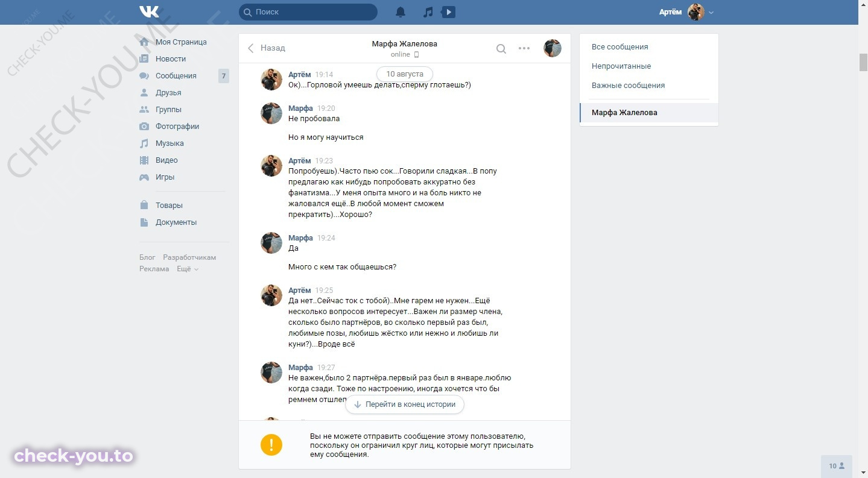
Task: Click the note icon beside Музыка
Action: point(144,143)
